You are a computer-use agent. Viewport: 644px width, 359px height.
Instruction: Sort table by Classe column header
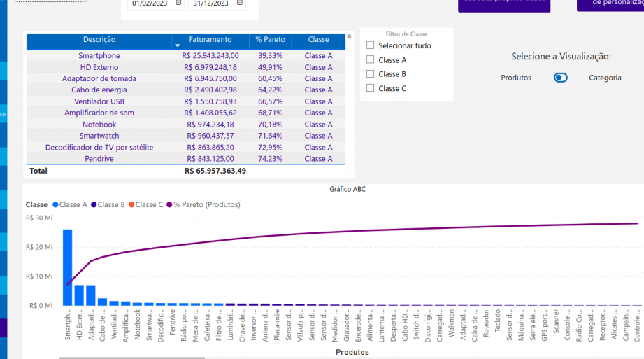pyautogui.click(x=318, y=39)
